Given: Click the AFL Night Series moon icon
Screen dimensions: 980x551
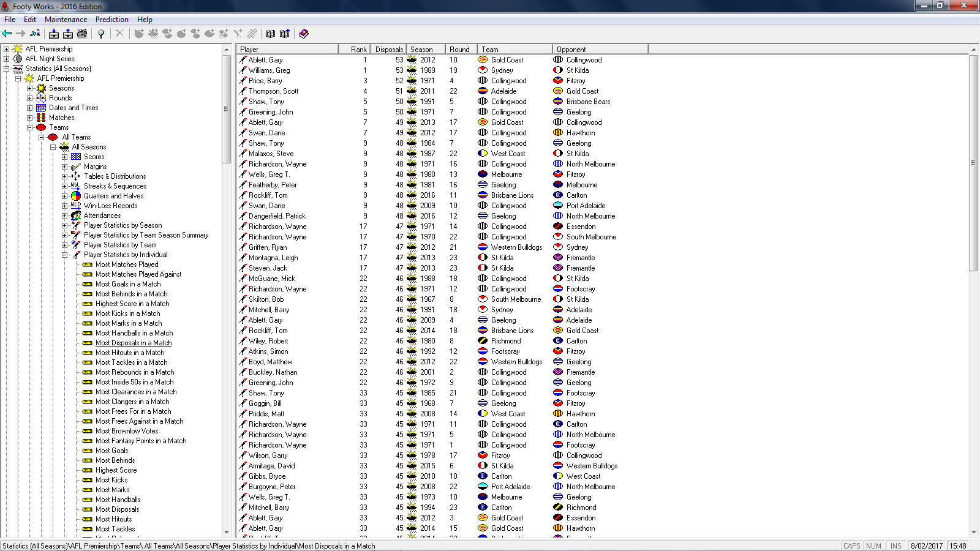Looking at the screenshot, I should coord(18,59).
